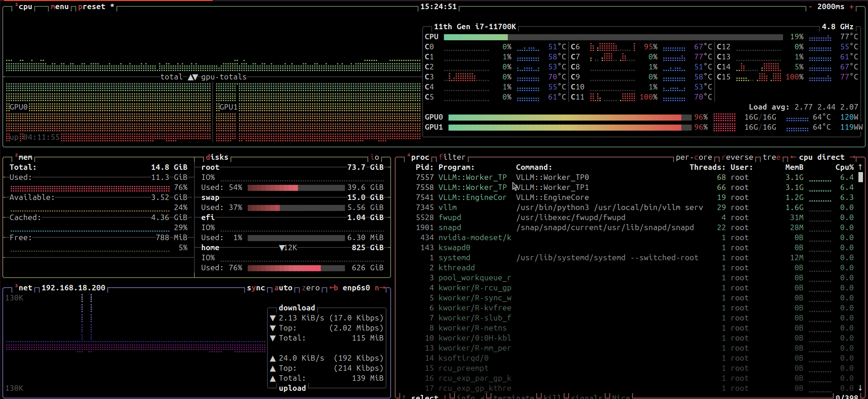Click the process list scroll-down arrow
The width and height of the screenshot is (868, 399).
pos(861,388)
